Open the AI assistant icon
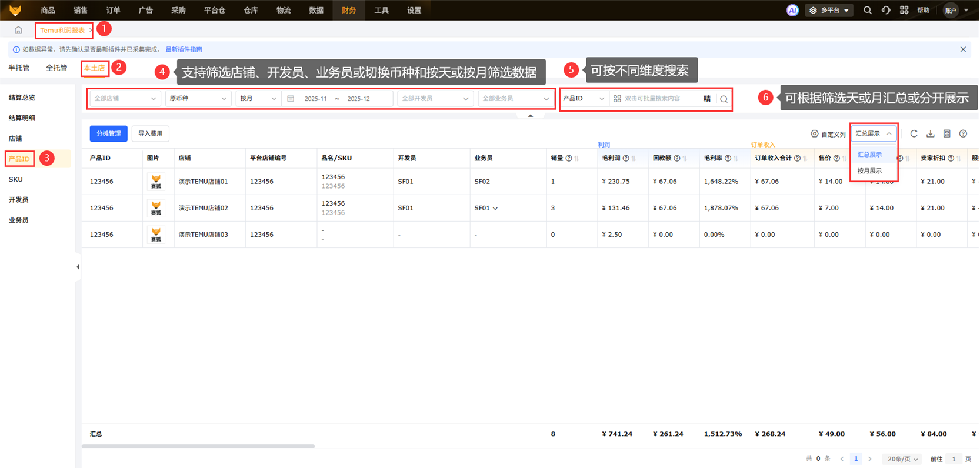980x469 pixels. [792, 10]
